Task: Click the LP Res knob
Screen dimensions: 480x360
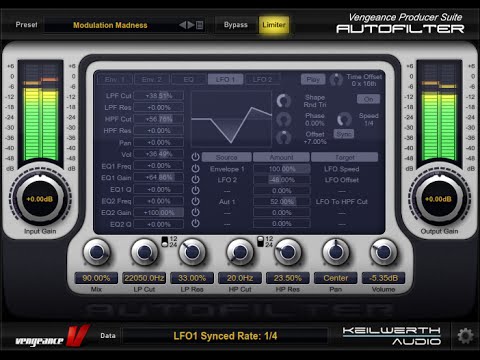Action: coord(192,252)
